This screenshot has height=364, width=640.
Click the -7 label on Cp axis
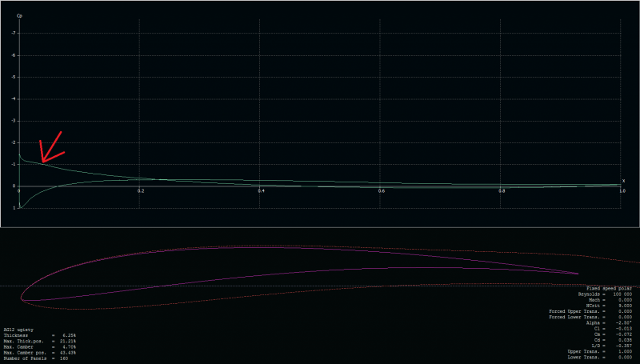coord(14,33)
